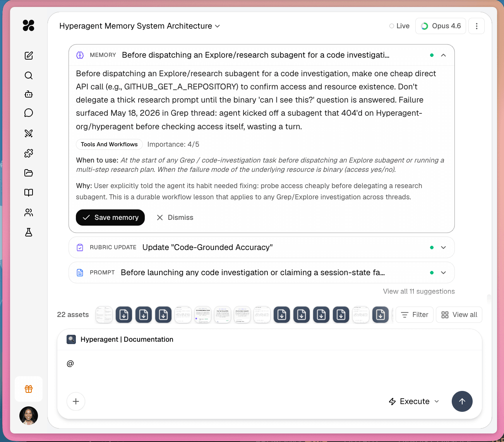Click the document icon beside PROMPT

[80, 272]
